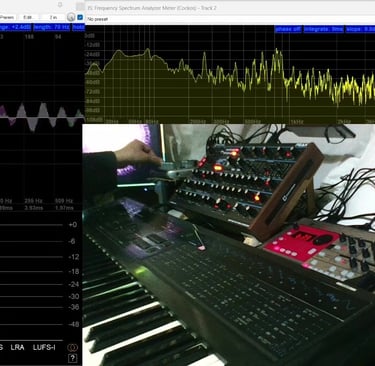Click the oscilloscope waveform display
Screen dimensions: 375x366
pos(42,117)
